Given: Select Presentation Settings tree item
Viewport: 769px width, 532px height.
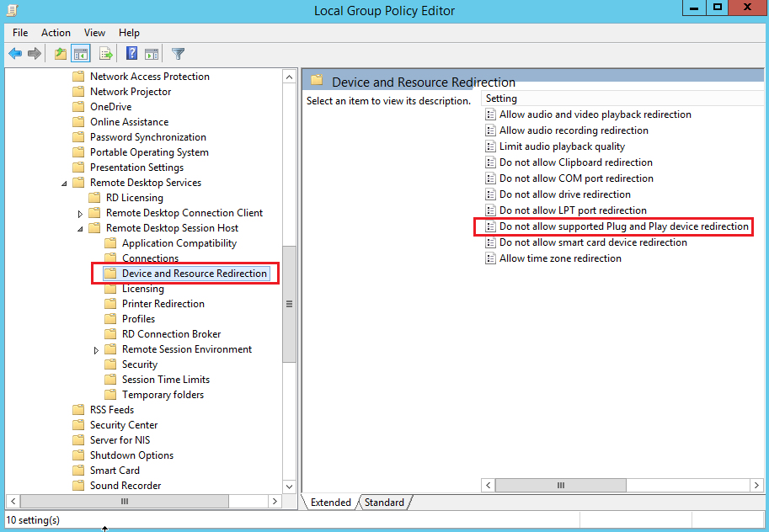Looking at the screenshot, I should [136, 168].
